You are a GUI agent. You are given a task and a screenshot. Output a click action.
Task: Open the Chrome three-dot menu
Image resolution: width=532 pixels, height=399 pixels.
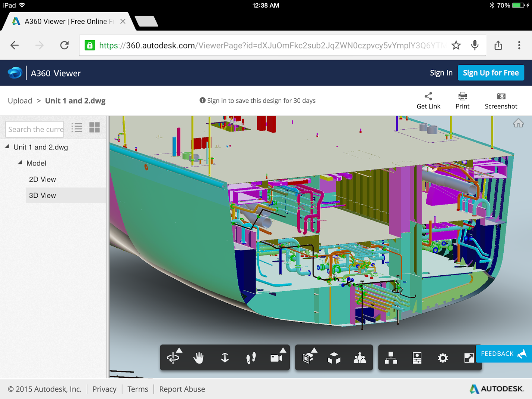point(519,45)
